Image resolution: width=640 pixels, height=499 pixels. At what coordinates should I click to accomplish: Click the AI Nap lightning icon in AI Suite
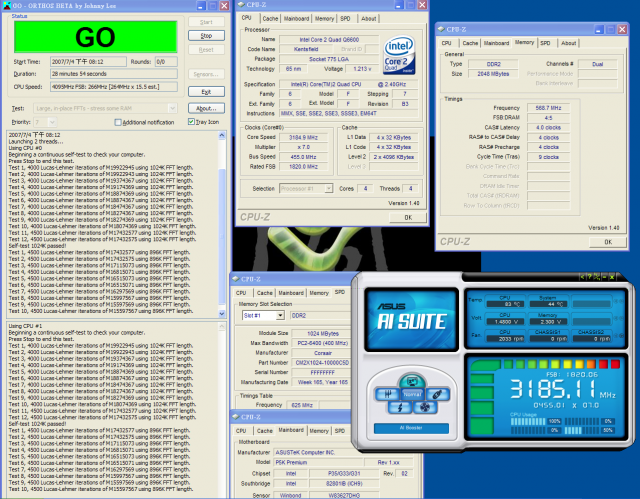click(x=400, y=407)
